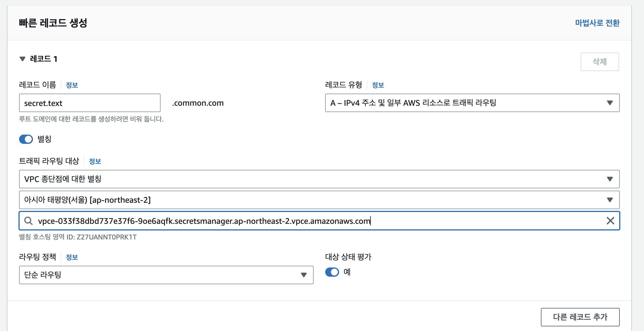Viewport: 644px width, 331px height.
Task: Click the secret.text record name field
Action: point(90,103)
